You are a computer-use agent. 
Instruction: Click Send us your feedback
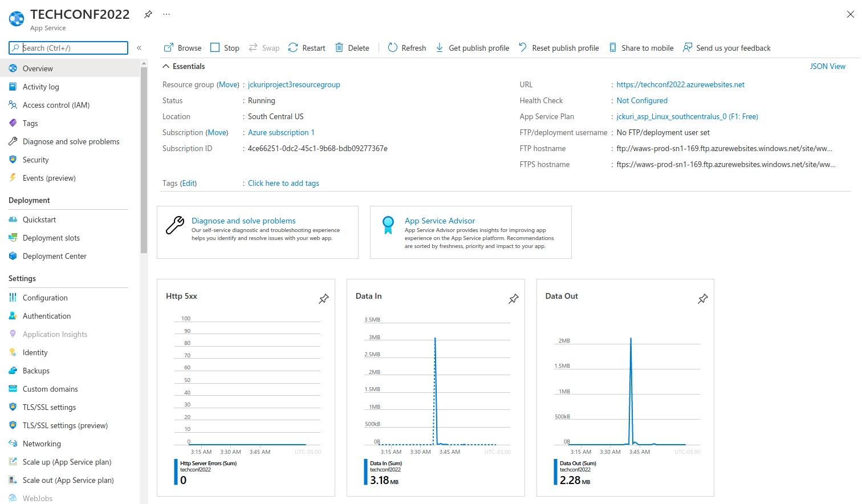coord(727,48)
